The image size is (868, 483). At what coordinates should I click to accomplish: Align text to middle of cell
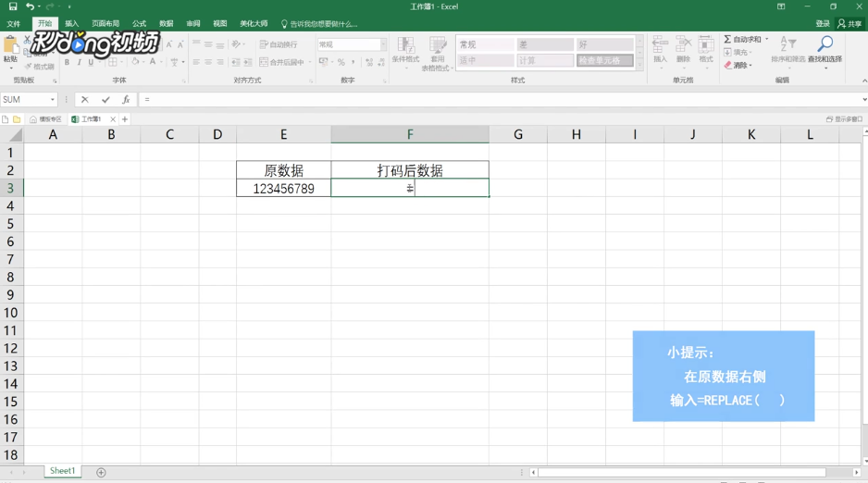(x=208, y=44)
